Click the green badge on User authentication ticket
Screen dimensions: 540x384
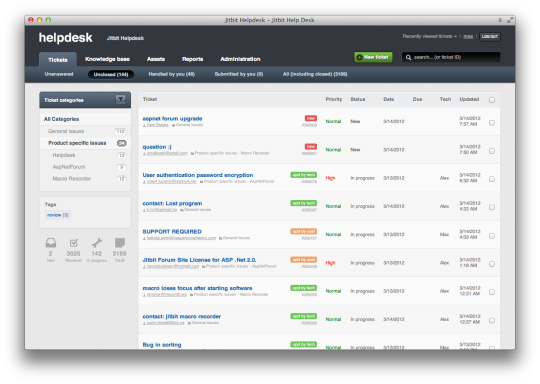[303, 175]
